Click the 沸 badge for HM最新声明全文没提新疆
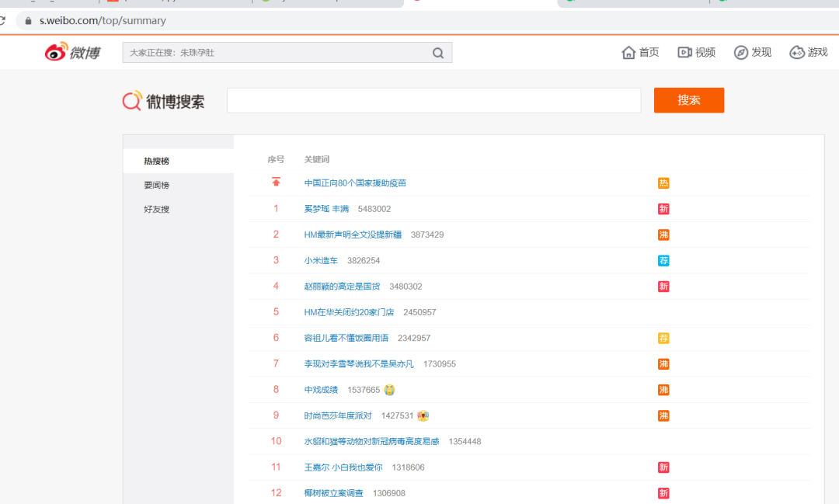This screenshot has height=504, width=839. (663, 235)
